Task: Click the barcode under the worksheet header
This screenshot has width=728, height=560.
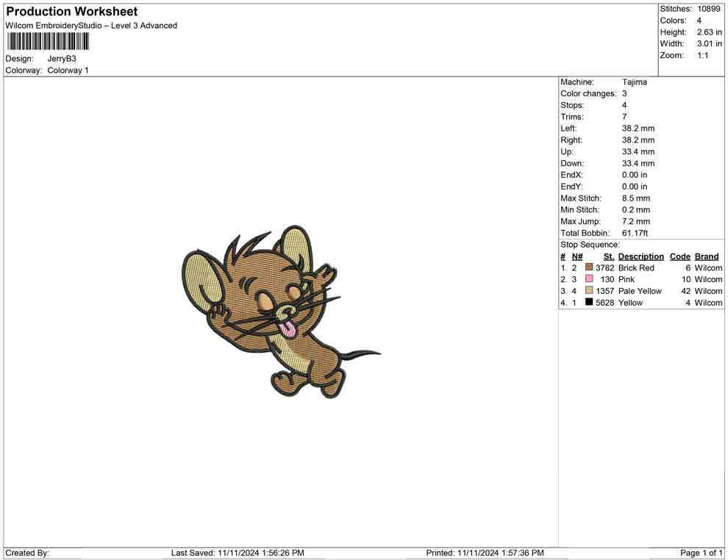Action: point(47,41)
